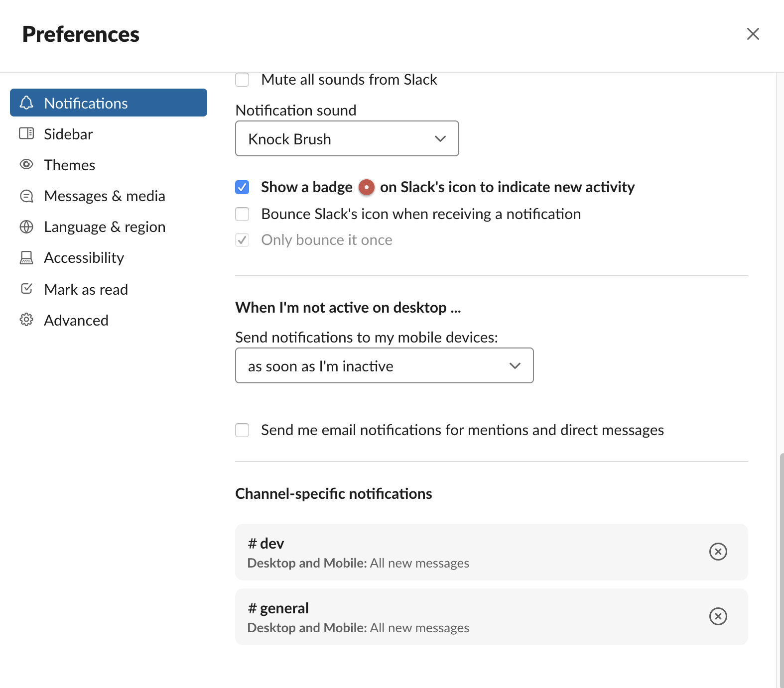Click the Sidebar panel icon

[26, 133]
